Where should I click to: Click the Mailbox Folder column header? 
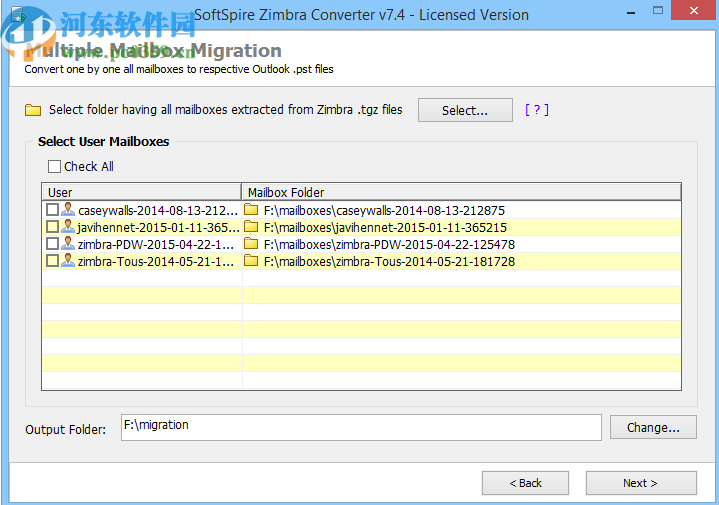461,192
